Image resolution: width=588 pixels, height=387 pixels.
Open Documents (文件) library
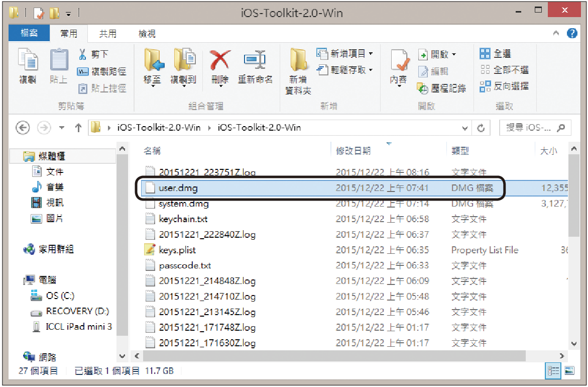[x=47, y=171]
